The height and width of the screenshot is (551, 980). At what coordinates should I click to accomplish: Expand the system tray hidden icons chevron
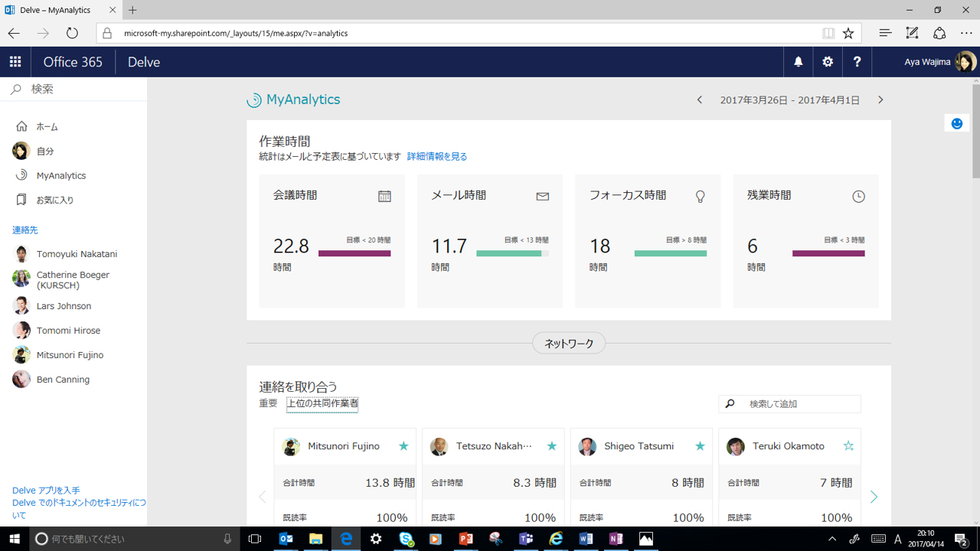pyautogui.click(x=832, y=539)
